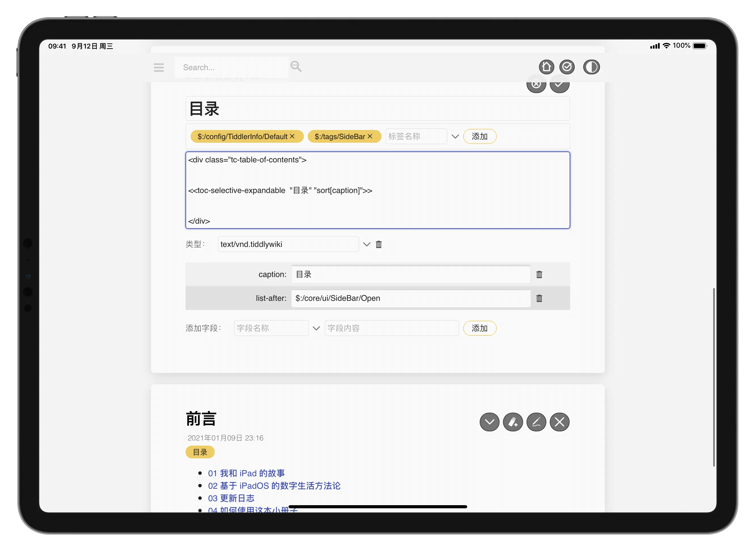Remove the $:/tags/SideBar tag
The height and width of the screenshot is (552, 756).
(370, 136)
